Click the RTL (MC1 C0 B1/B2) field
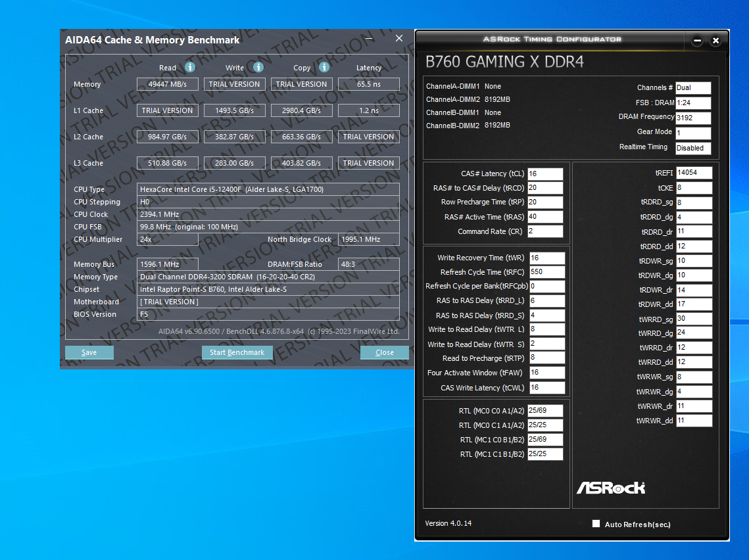749x560 pixels. click(545, 440)
